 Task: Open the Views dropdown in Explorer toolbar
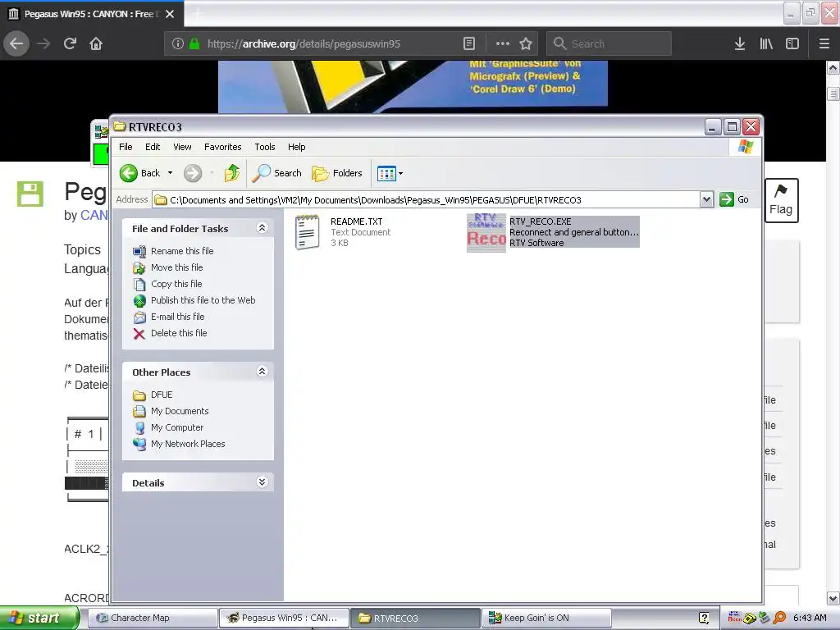pyautogui.click(x=390, y=173)
